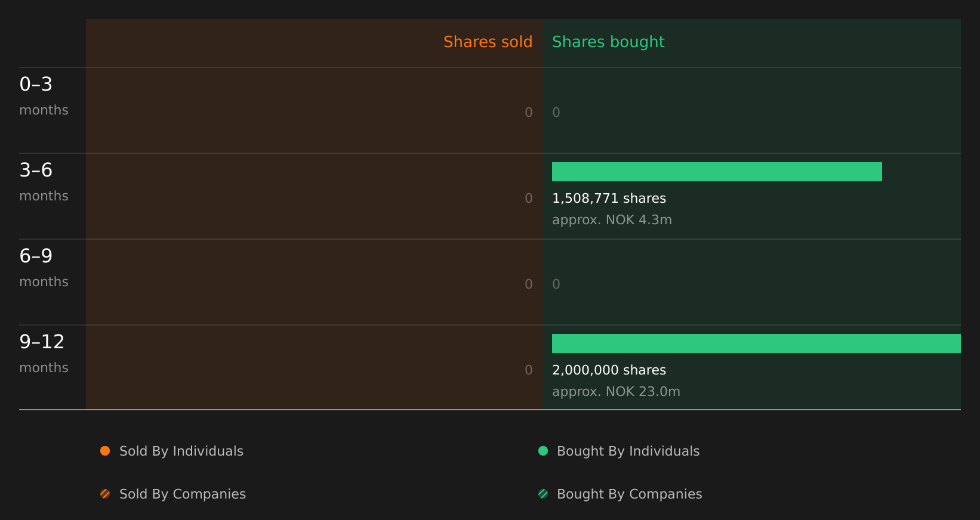Click the 6–9 months row label
The height and width of the screenshot is (520, 980).
click(44, 268)
